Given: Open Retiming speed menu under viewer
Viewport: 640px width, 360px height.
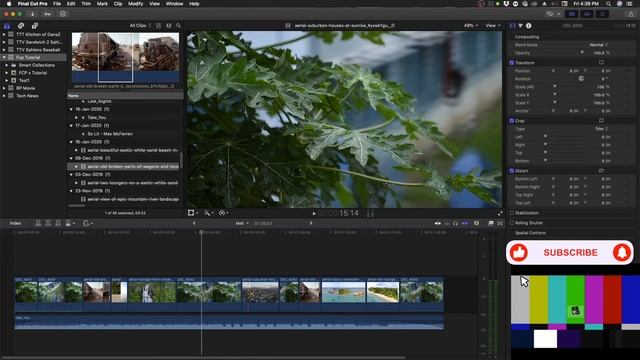Looking at the screenshot, I should (223, 213).
